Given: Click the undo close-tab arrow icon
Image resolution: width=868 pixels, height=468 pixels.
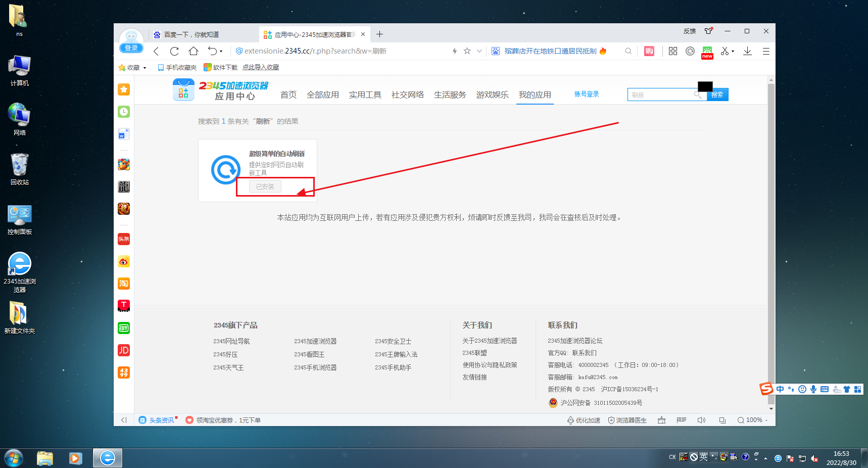Looking at the screenshot, I should point(212,51).
